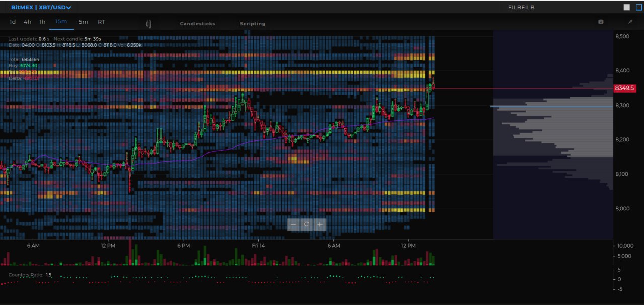Select the 15m timeframe tab
Viewport: 644px width, 305px height.
(x=61, y=22)
